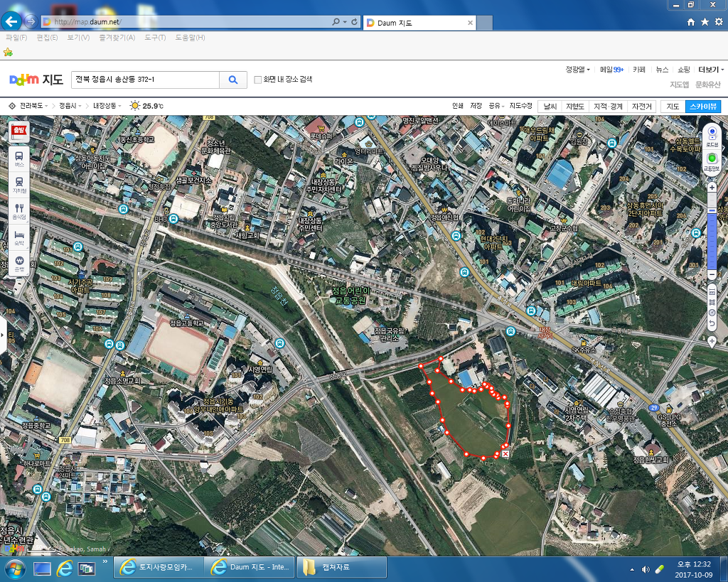The image size is (728, 582).
Task: Open the 카페 cafe link
Action: 639,70
